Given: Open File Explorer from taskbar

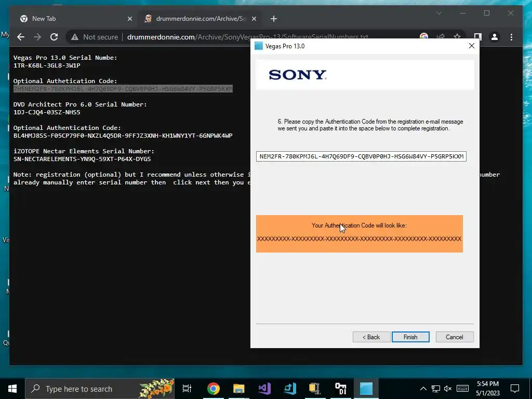Looking at the screenshot, I should point(239,389).
